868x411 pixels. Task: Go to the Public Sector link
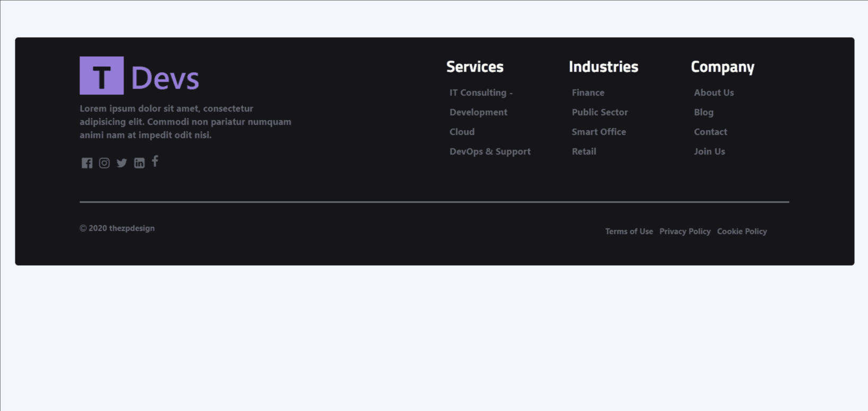point(600,112)
